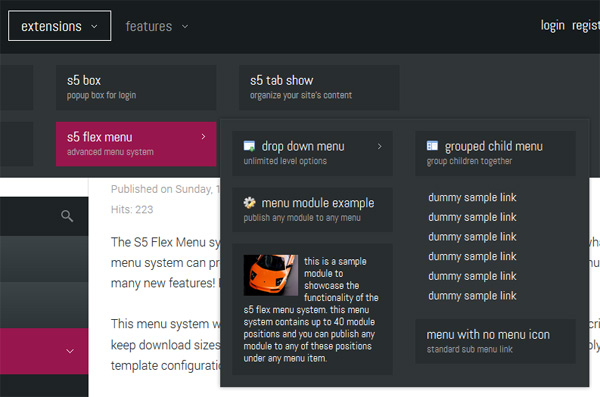
Task: Expand the s5 flex menu submenu arrow
Action: 203,137
